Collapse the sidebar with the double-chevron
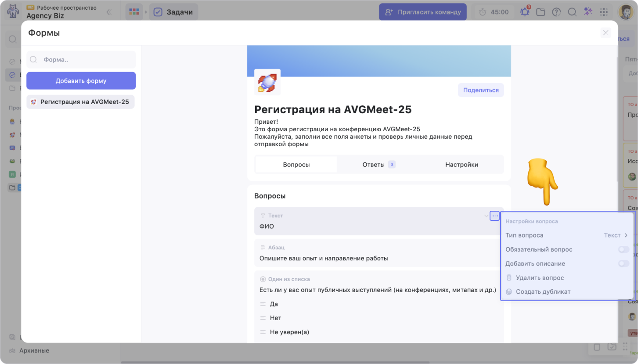Viewport: 638px width, 364px height. click(109, 12)
